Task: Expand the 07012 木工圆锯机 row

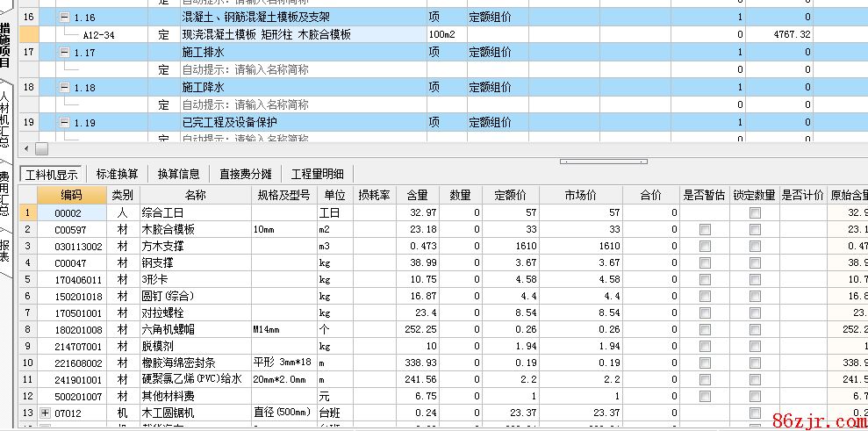Action: [x=46, y=413]
